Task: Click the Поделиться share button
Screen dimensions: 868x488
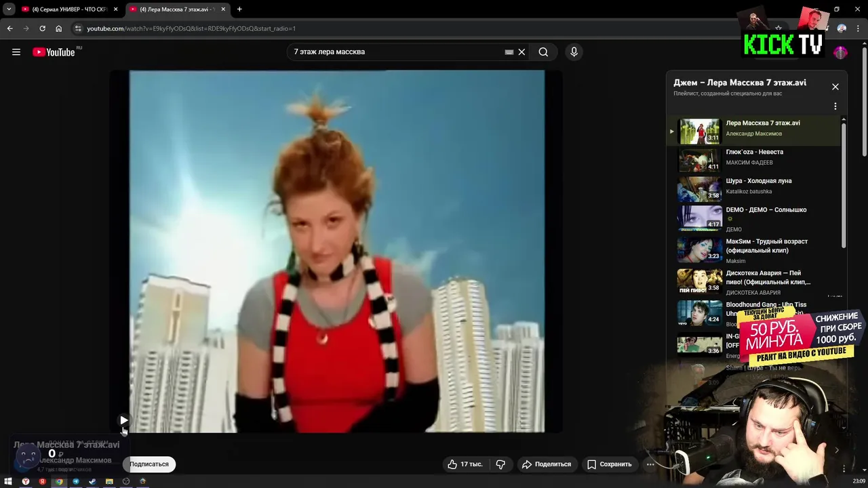Action: pyautogui.click(x=547, y=464)
